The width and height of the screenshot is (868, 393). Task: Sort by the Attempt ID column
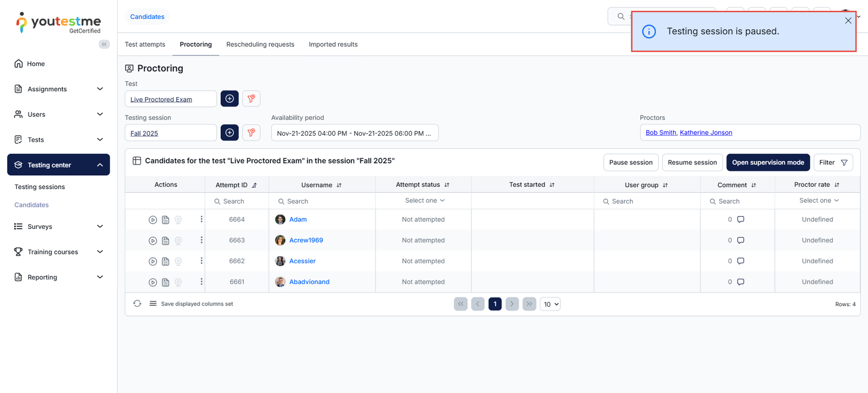[254, 185]
